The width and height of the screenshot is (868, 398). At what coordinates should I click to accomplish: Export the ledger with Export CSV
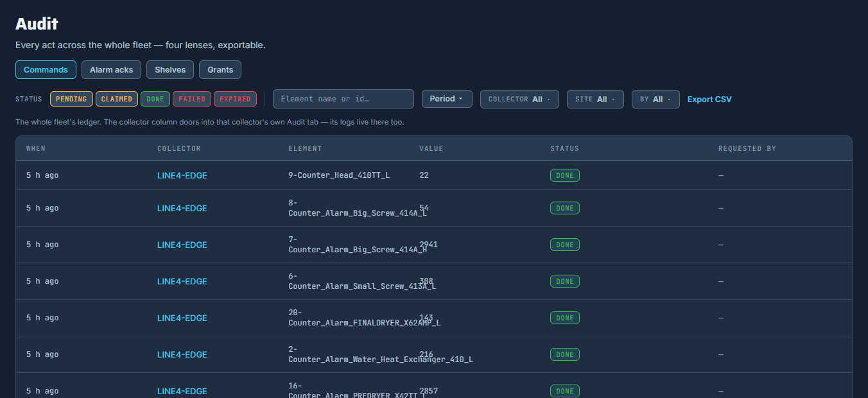(709, 99)
